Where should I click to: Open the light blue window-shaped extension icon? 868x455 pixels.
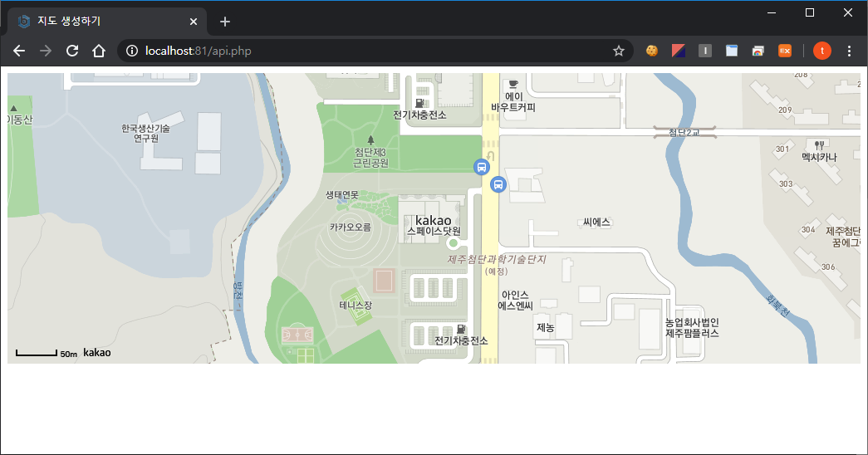(x=731, y=51)
